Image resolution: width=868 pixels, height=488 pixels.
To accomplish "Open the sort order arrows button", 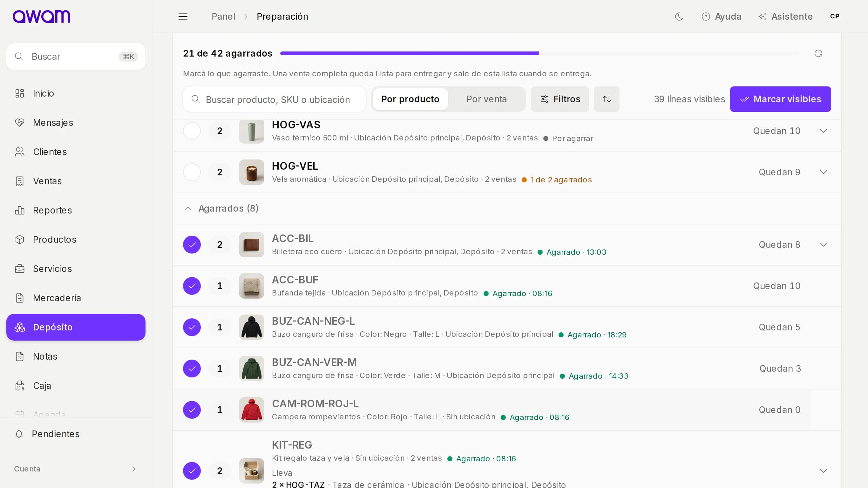I will click(x=607, y=99).
